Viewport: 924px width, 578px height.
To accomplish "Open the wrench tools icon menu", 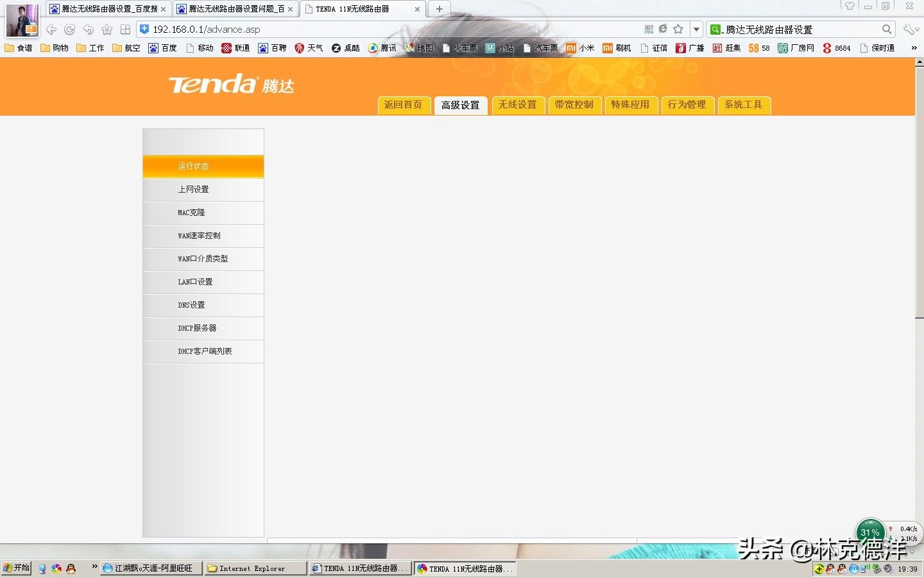I will coord(911,30).
